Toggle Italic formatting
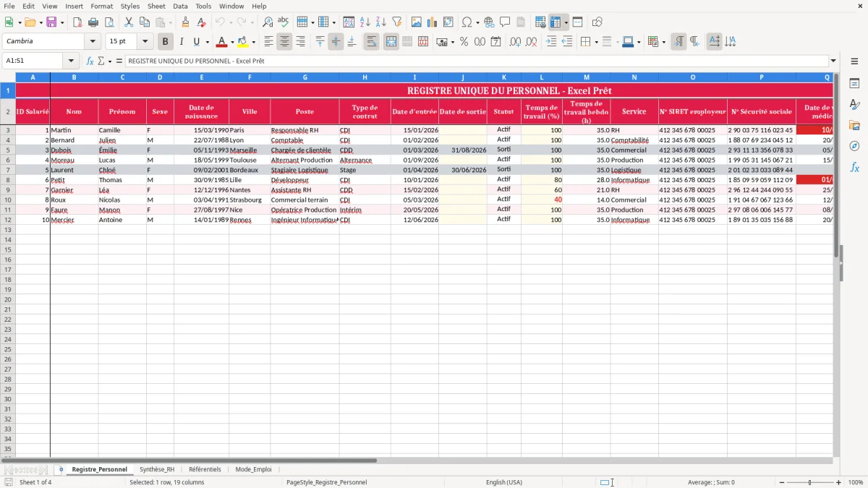 coord(182,42)
